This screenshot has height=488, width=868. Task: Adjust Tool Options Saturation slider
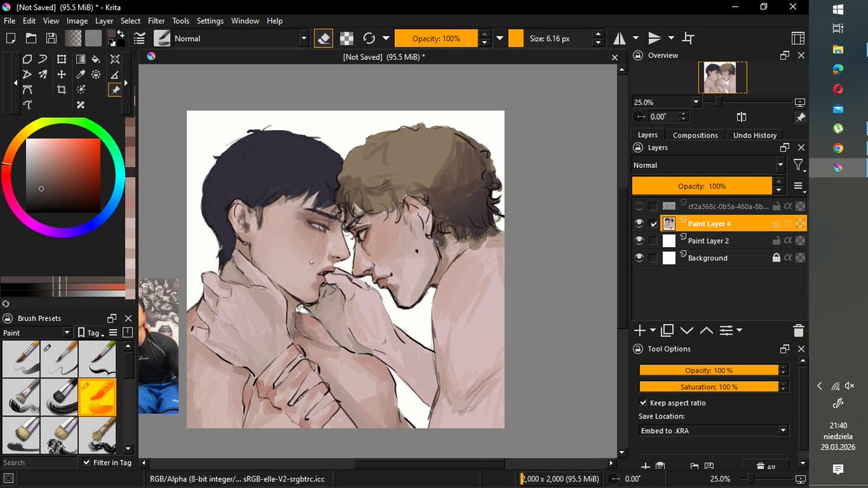pos(709,387)
